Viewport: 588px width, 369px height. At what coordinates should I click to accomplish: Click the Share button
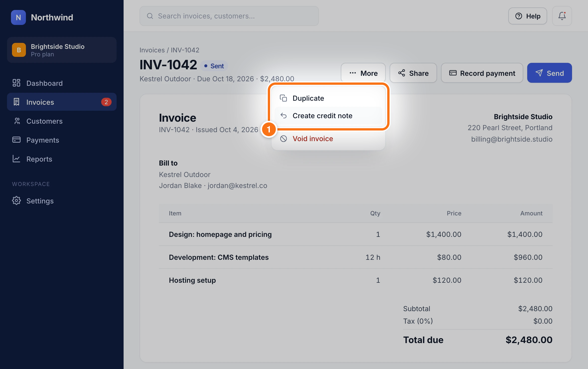413,73
